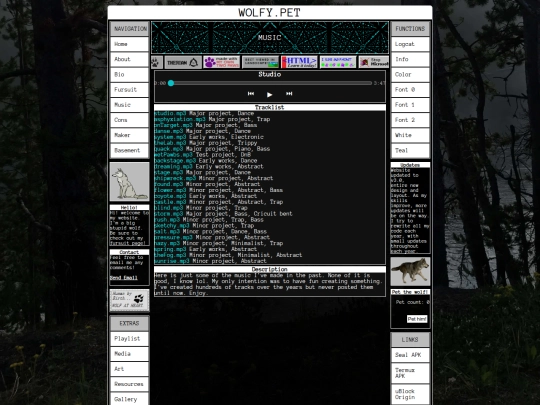The width and height of the screenshot is (540, 405).
Task: Select Music in the navigation
Action: click(x=129, y=105)
